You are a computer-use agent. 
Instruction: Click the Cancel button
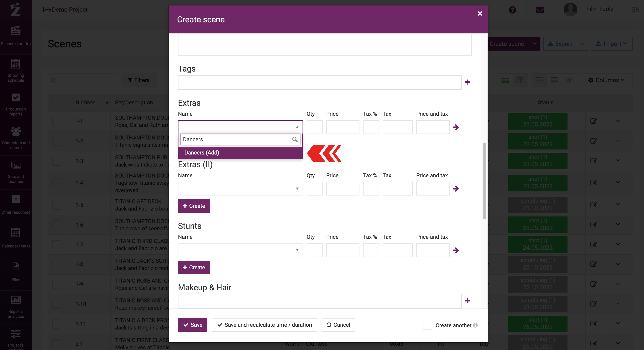click(x=338, y=325)
